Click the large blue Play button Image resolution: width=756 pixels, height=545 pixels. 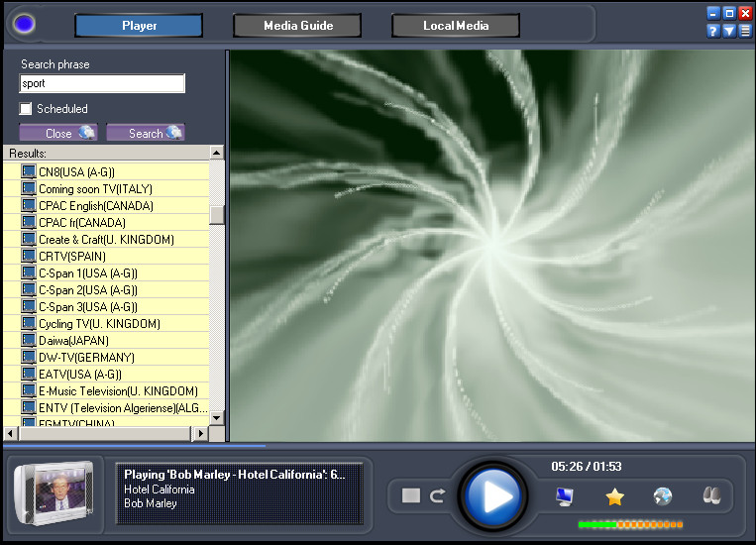tap(492, 495)
